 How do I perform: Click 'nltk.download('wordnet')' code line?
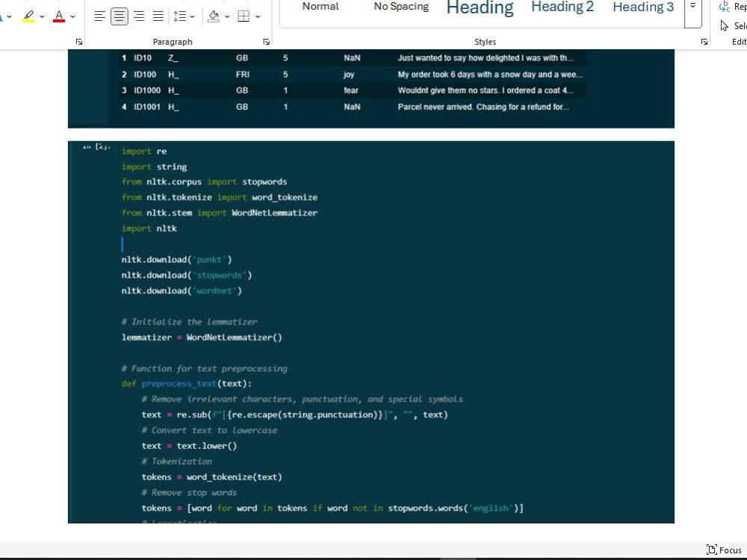coord(182,291)
